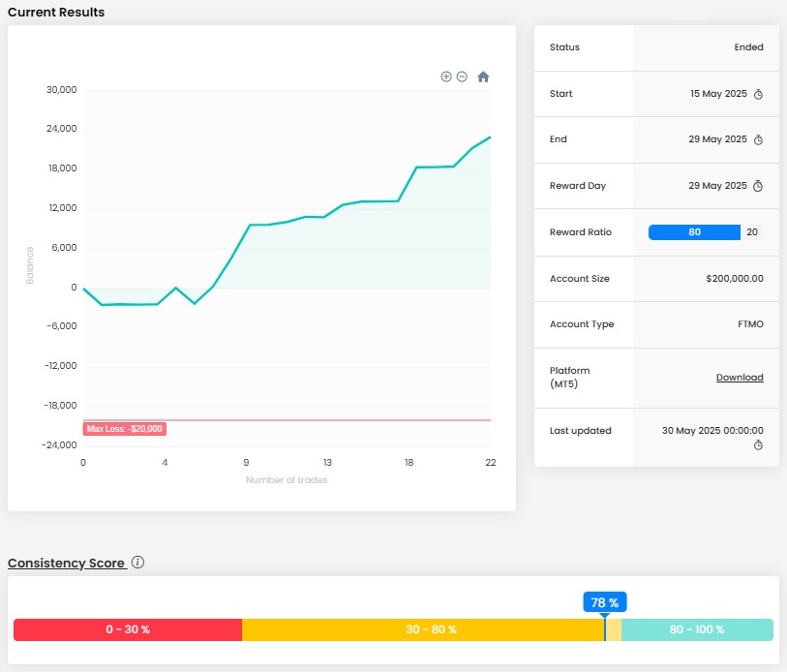Reset chart zoom with home icon
Image resolution: width=787 pixels, height=672 pixels.
pyautogui.click(x=483, y=76)
